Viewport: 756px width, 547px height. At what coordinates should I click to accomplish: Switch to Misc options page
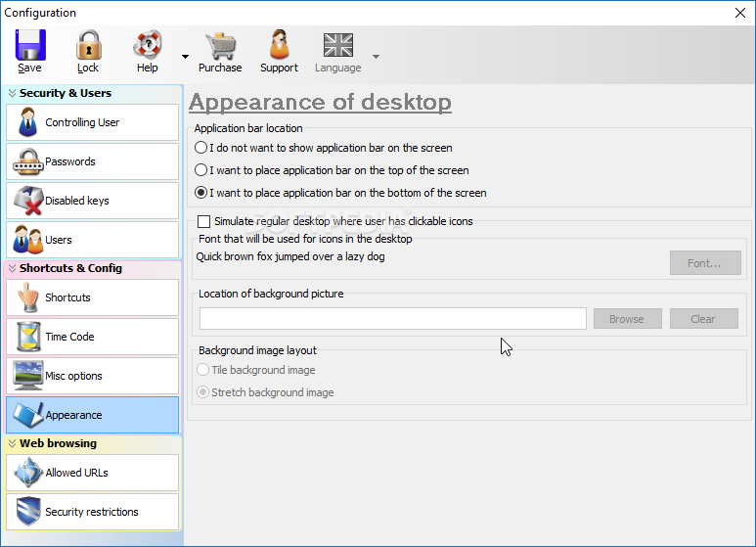tap(93, 376)
